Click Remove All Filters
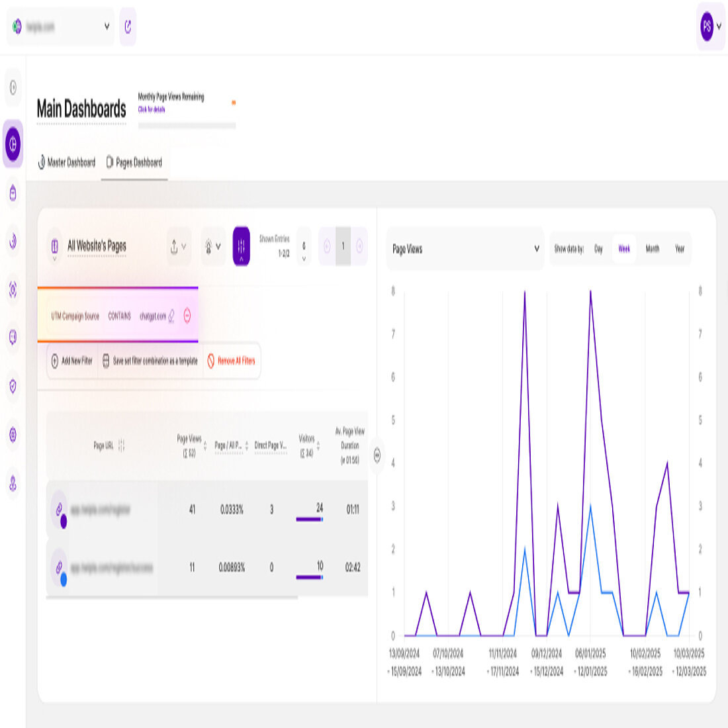Viewport: 728px width, 728px height. tap(231, 361)
